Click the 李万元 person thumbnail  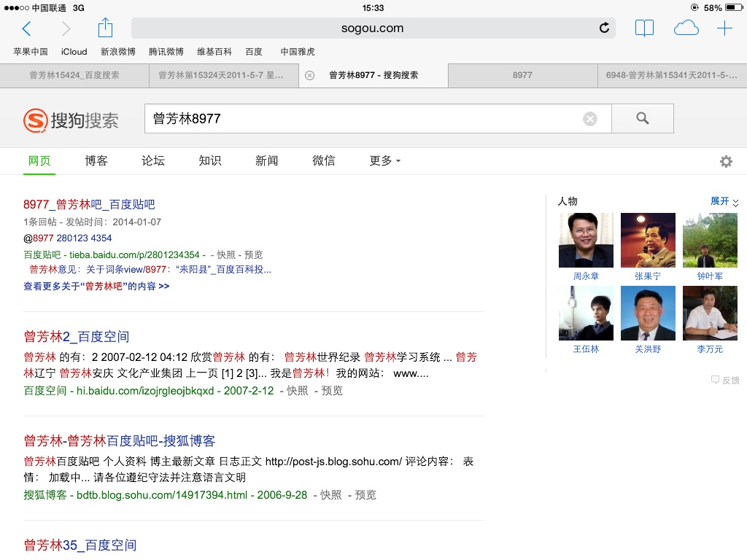pyautogui.click(x=710, y=313)
